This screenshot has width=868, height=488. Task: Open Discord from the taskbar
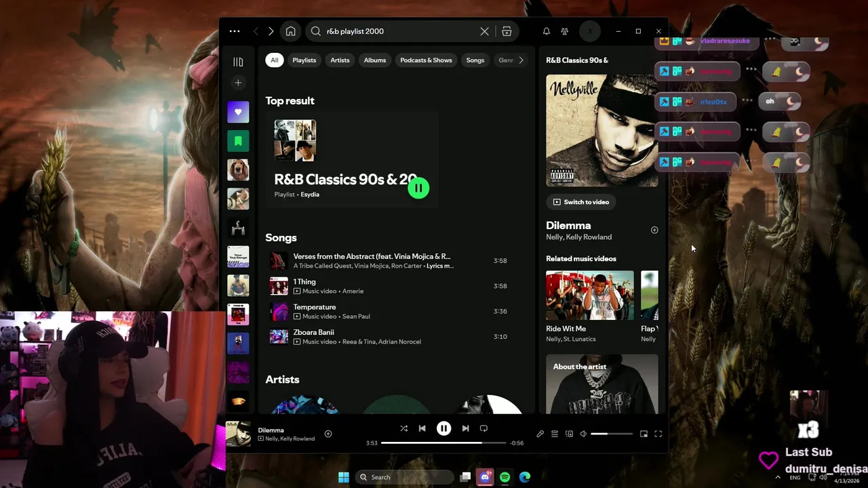point(485,477)
